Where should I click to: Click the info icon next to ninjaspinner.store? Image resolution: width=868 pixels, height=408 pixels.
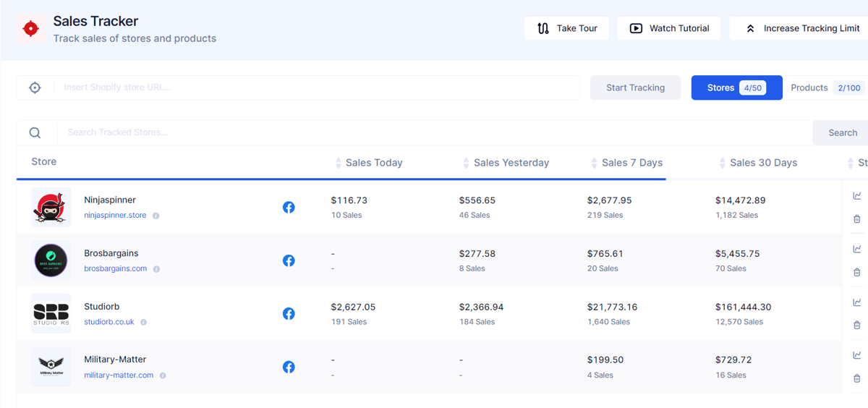coord(156,216)
